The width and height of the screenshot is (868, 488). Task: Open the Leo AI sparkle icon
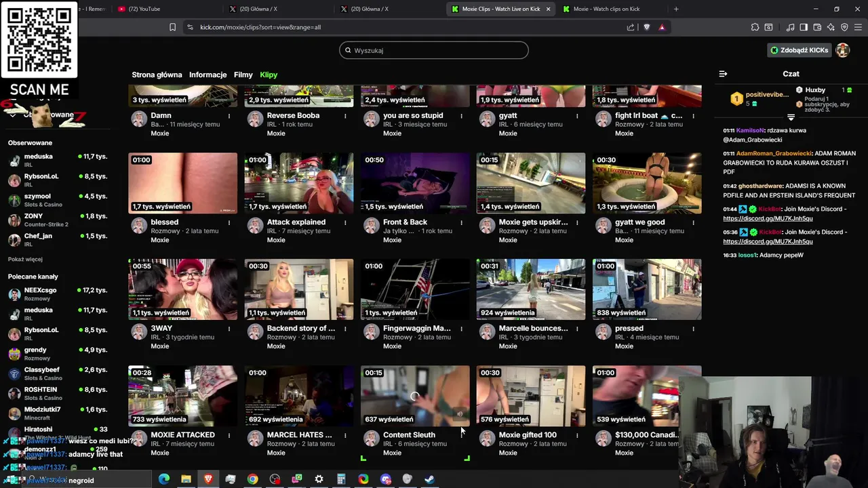pos(831,27)
